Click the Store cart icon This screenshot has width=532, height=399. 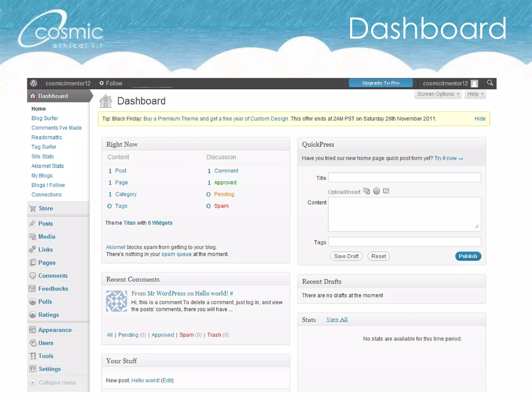33,208
